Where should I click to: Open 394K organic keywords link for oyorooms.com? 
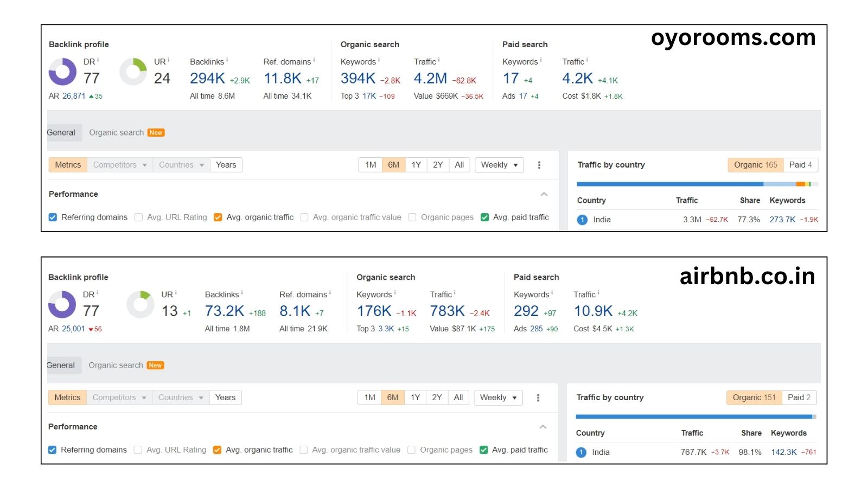358,79
